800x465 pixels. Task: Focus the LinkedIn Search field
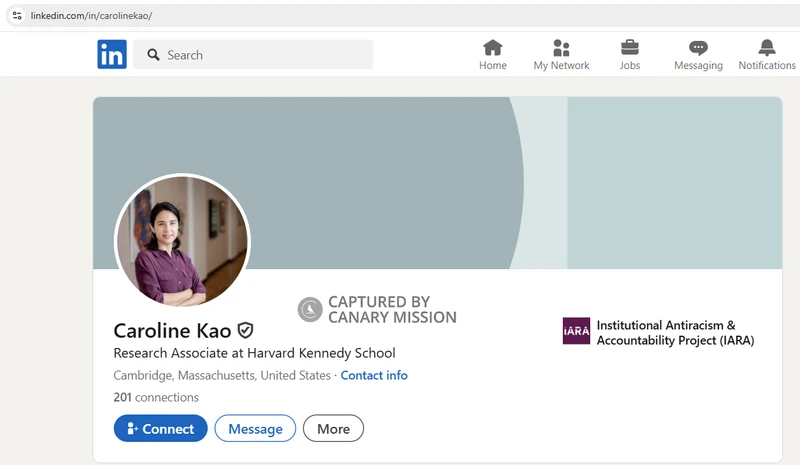253,55
